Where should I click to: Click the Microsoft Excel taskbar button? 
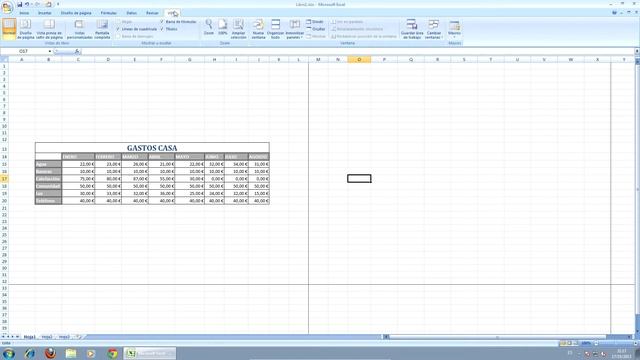pyautogui.click(x=149, y=353)
